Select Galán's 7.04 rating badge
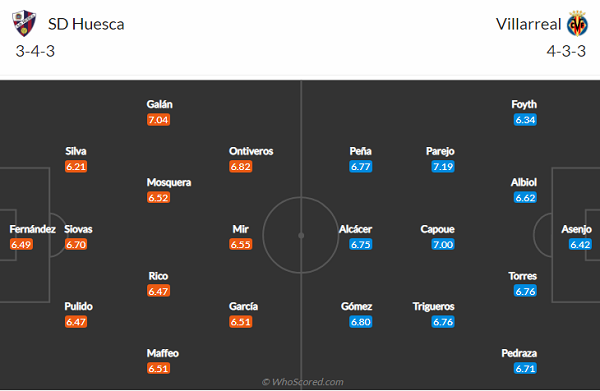The image size is (600, 391). point(158,120)
